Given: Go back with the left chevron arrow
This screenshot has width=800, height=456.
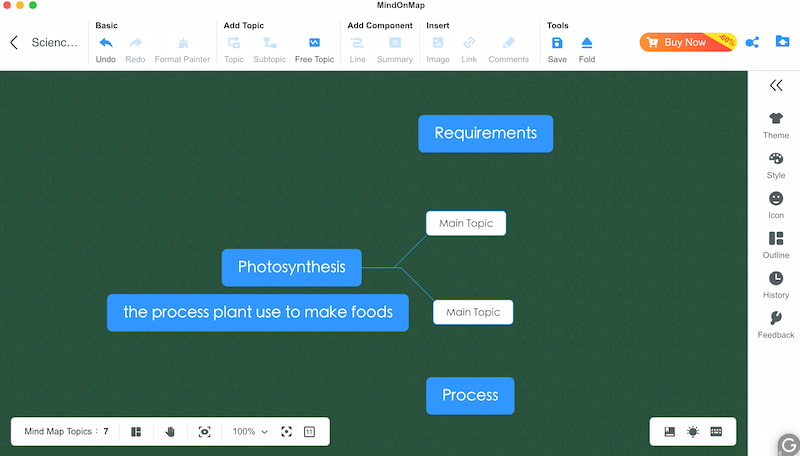Looking at the screenshot, I should pyautogui.click(x=14, y=42).
